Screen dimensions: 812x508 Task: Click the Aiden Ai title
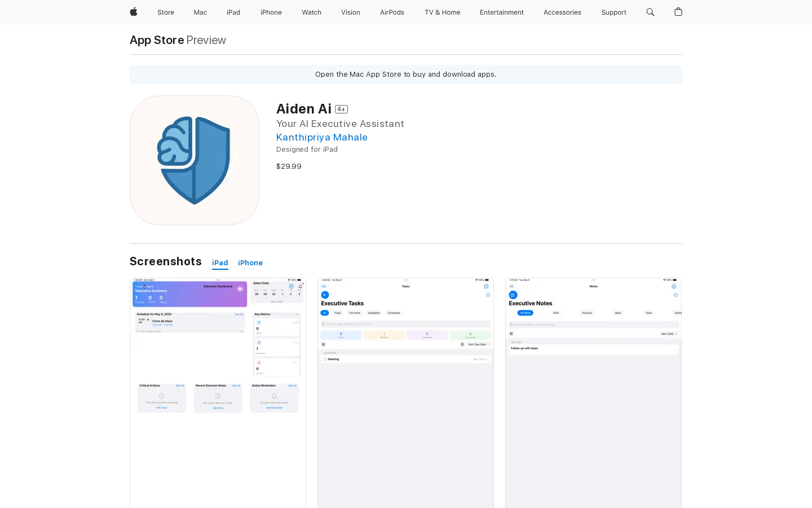[304, 108]
